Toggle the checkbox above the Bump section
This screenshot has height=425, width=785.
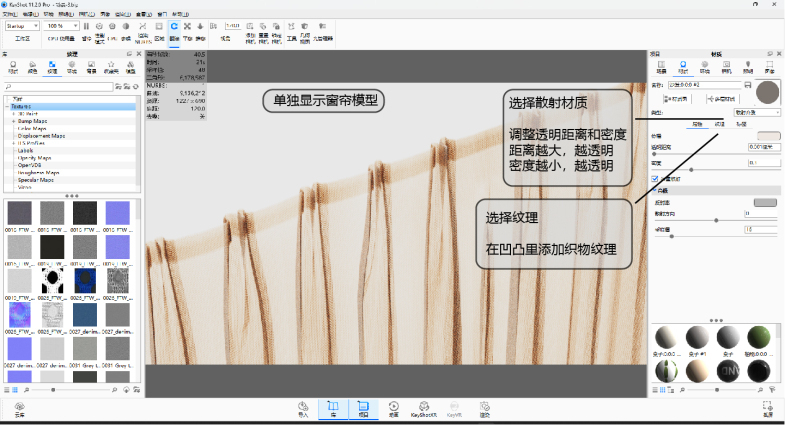654,178
